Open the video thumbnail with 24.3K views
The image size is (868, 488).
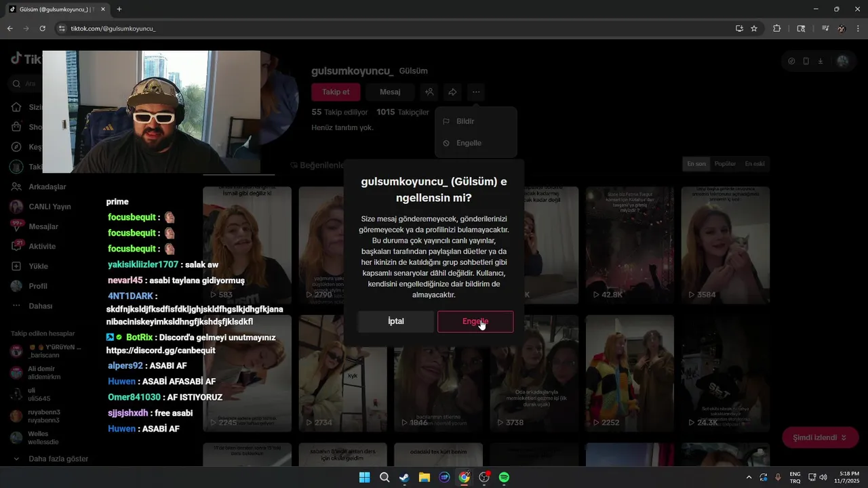725,373
